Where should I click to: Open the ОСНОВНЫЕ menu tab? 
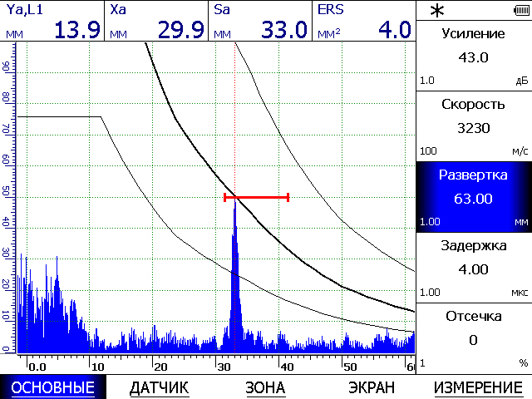52,387
